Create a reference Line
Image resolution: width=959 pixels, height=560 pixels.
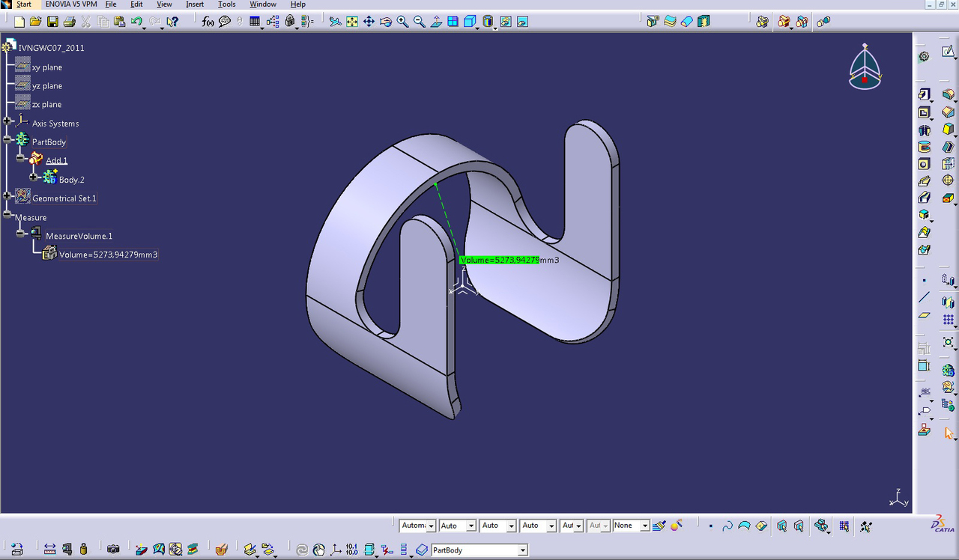pyautogui.click(x=924, y=297)
